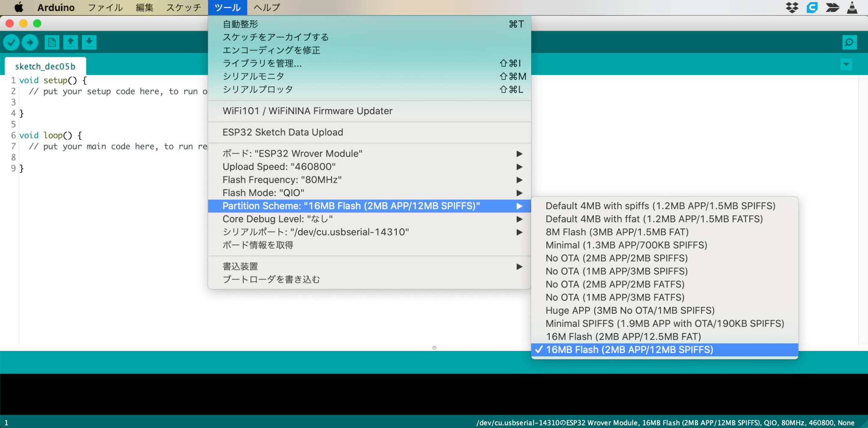Open the tab dropdown arrow under Serial Monitor
This screenshot has width=868, height=428.
[x=846, y=65]
